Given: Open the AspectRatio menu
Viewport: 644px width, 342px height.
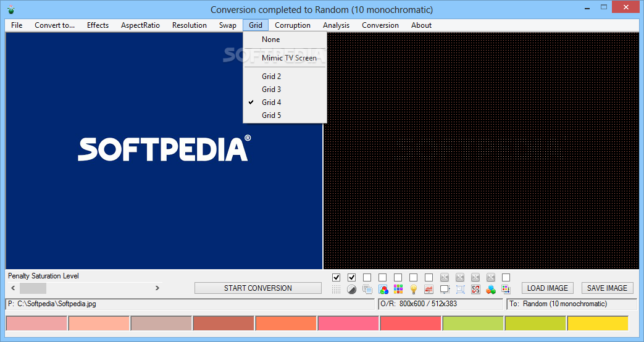Looking at the screenshot, I should [x=140, y=25].
